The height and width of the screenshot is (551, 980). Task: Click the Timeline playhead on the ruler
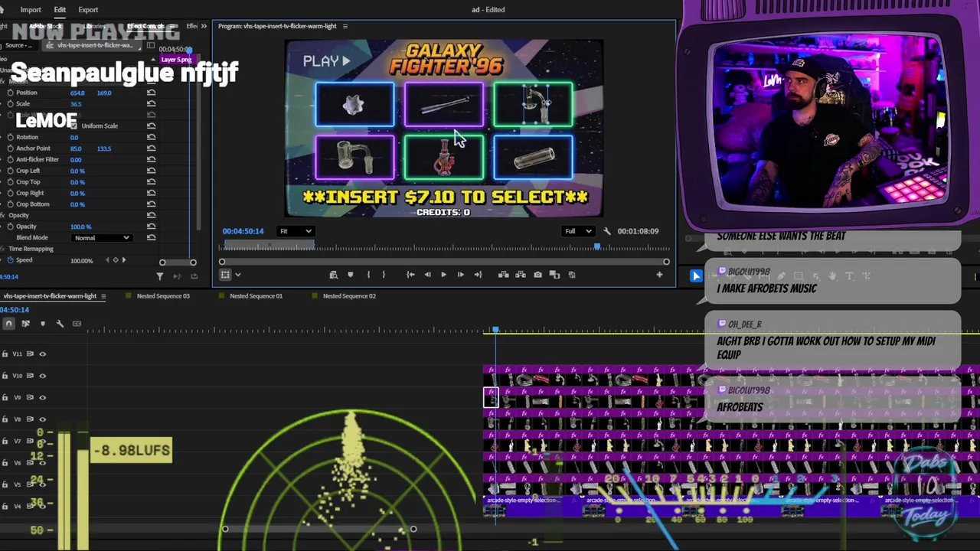coord(495,330)
